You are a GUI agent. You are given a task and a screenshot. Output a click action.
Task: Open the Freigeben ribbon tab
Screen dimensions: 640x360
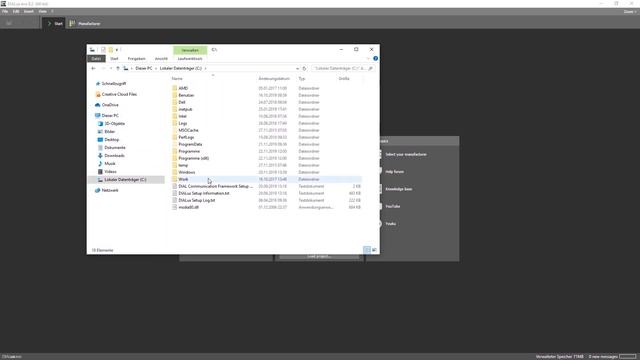(136, 59)
